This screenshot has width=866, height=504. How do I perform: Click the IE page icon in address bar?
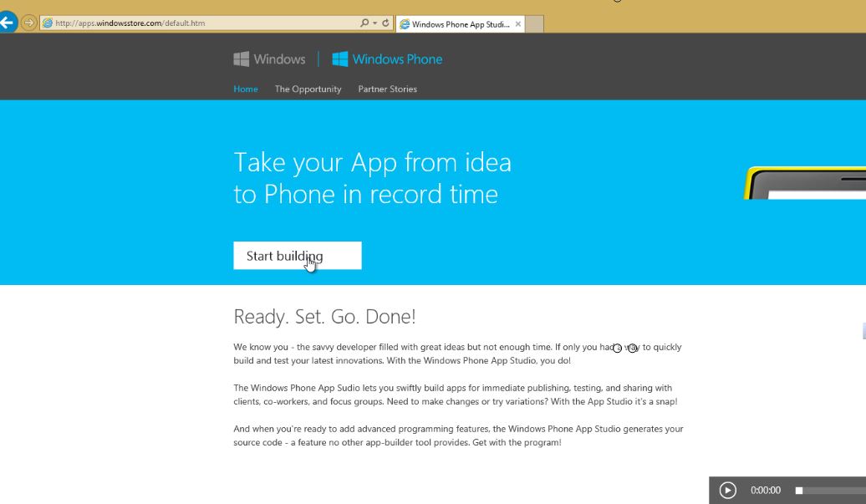[48, 23]
